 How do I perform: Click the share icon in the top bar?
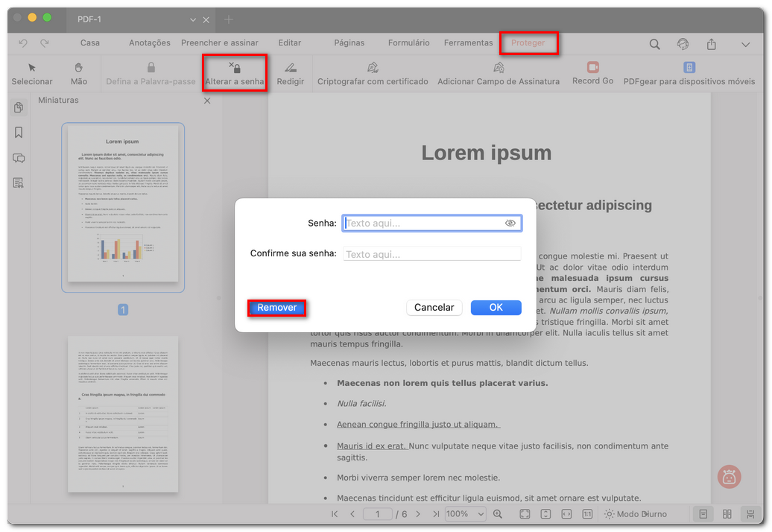coord(711,44)
